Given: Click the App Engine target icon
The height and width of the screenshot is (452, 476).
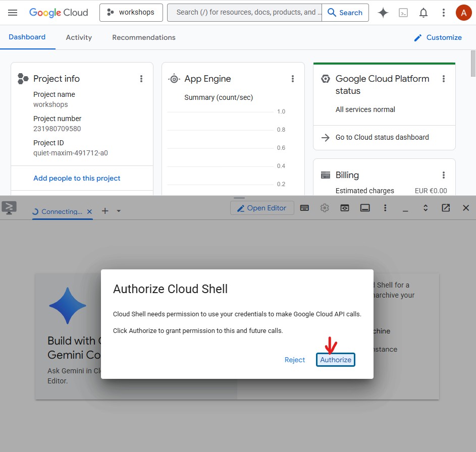Looking at the screenshot, I should click(x=174, y=79).
